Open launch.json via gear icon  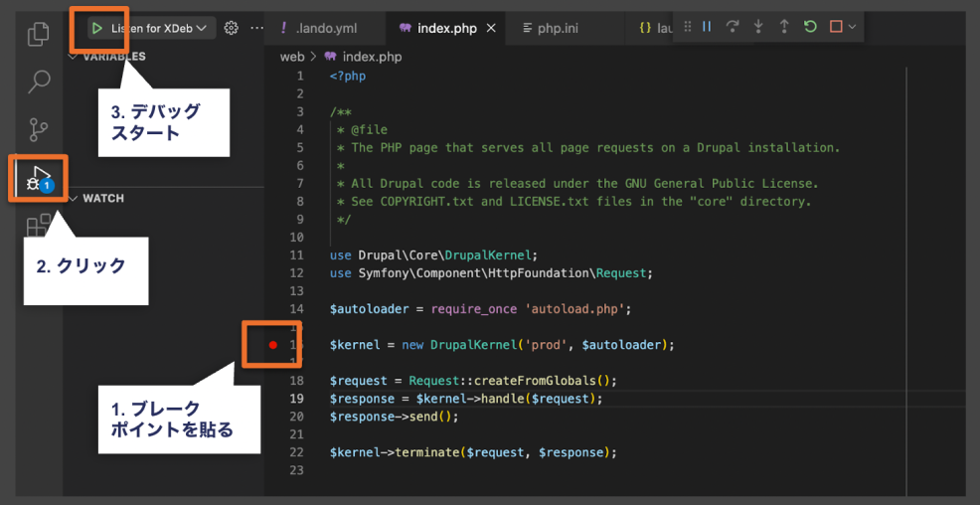click(x=232, y=28)
